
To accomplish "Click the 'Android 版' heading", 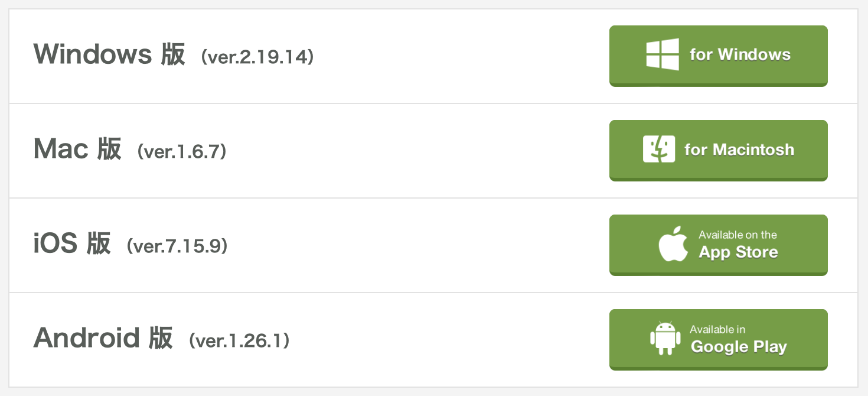I will click(x=103, y=338).
